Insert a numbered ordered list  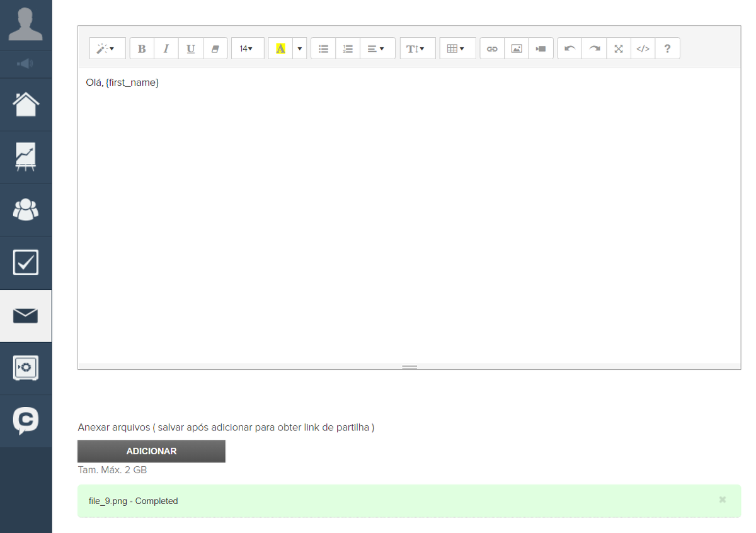(x=348, y=49)
